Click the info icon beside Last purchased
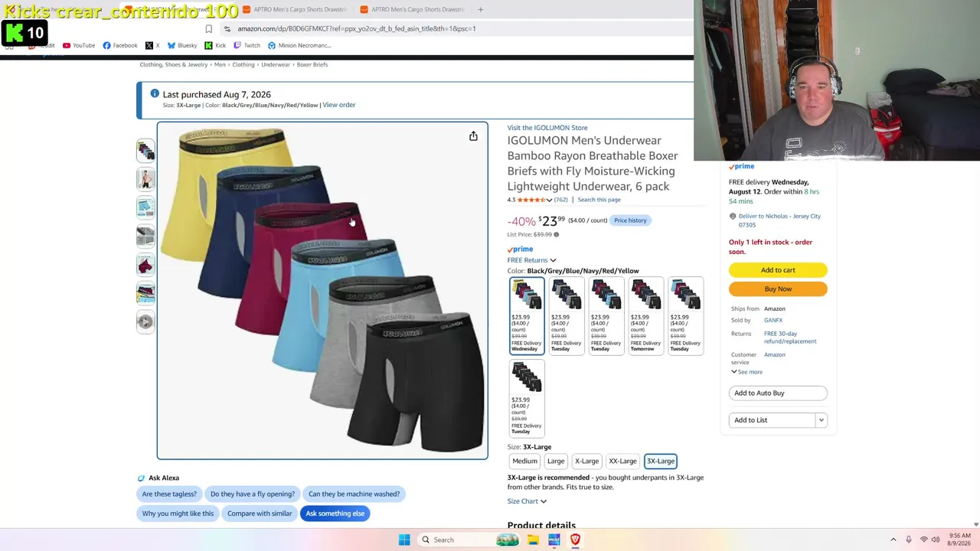Viewport: 980px width, 551px height. 155,94
